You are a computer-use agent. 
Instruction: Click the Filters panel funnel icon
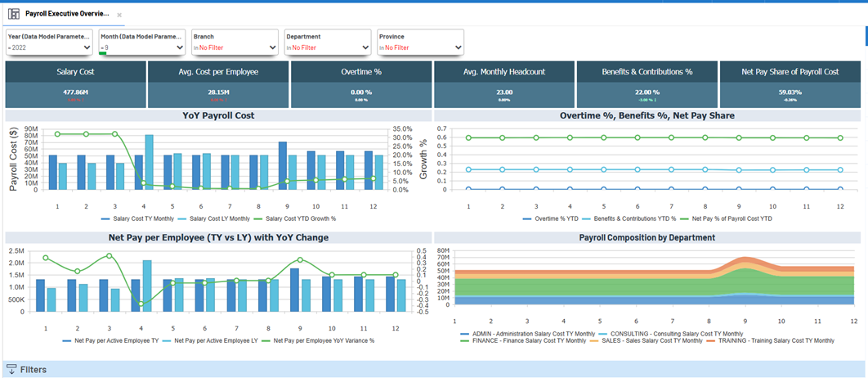(11, 370)
